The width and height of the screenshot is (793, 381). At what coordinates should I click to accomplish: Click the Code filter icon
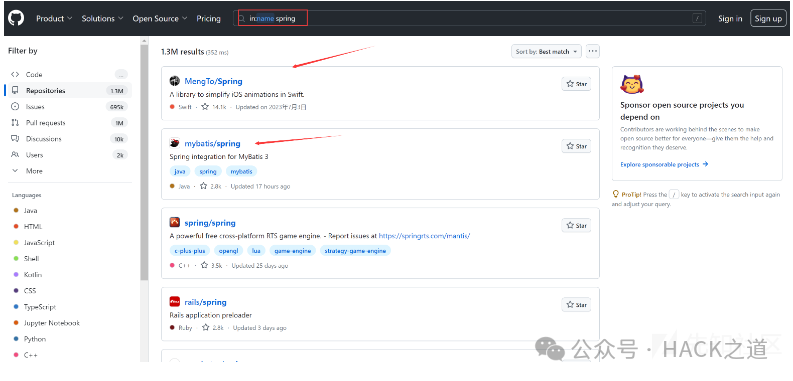(15, 74)
